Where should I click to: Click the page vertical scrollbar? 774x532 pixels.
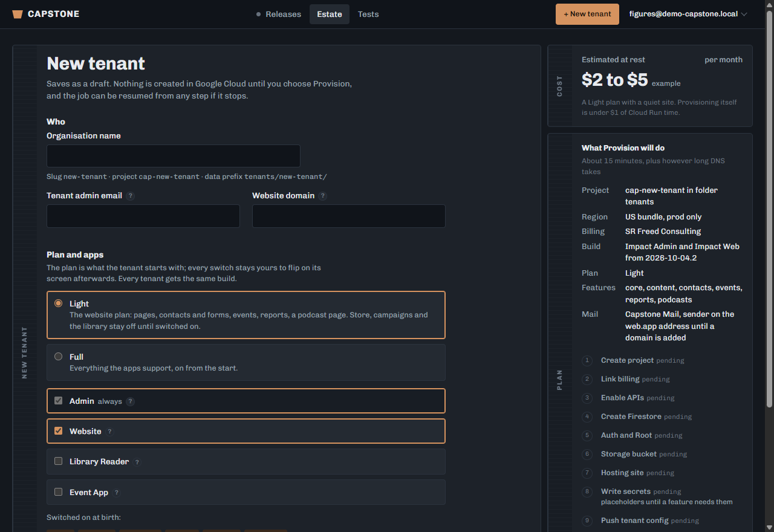(x=769, y=209)
